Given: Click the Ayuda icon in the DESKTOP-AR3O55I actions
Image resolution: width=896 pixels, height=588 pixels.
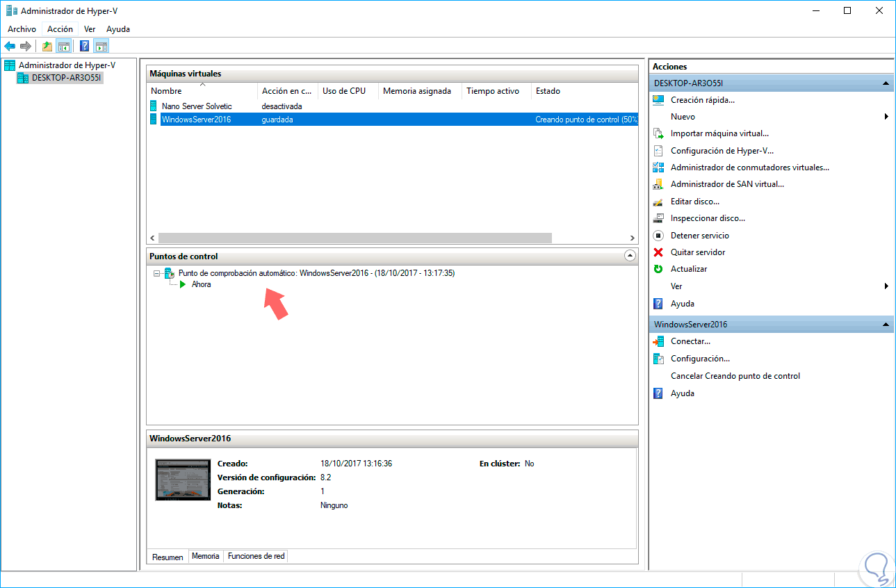Looking at the screenshot, I should tap(658, 304).
